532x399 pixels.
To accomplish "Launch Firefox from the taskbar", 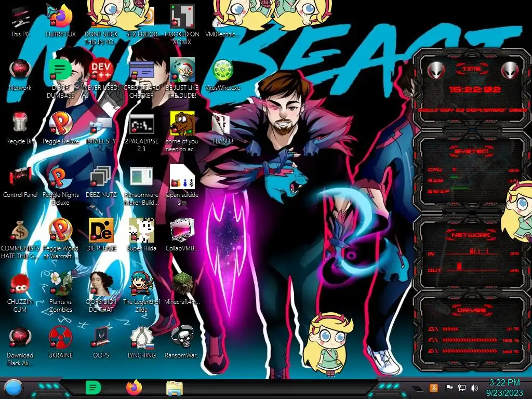I will coord(134,388).
